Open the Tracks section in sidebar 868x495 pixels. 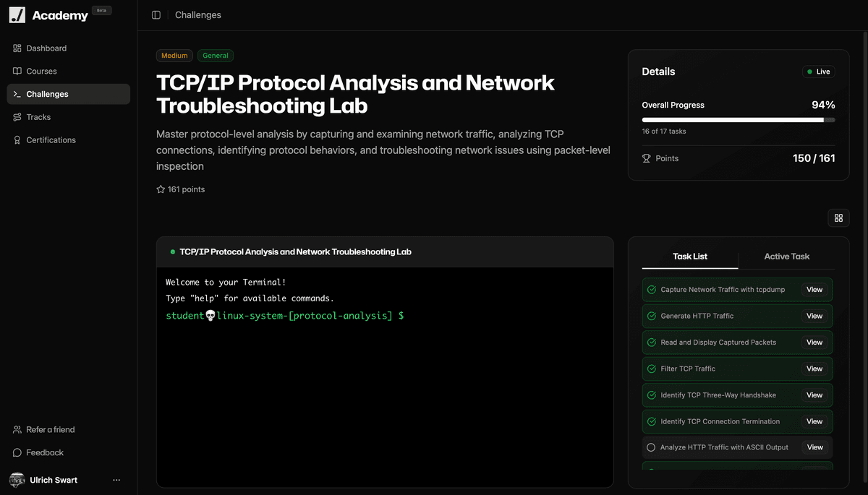tap(38, 117)
